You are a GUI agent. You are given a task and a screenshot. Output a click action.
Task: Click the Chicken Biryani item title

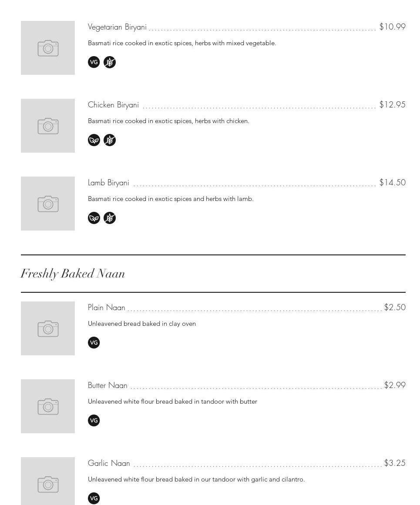[113, 105]
